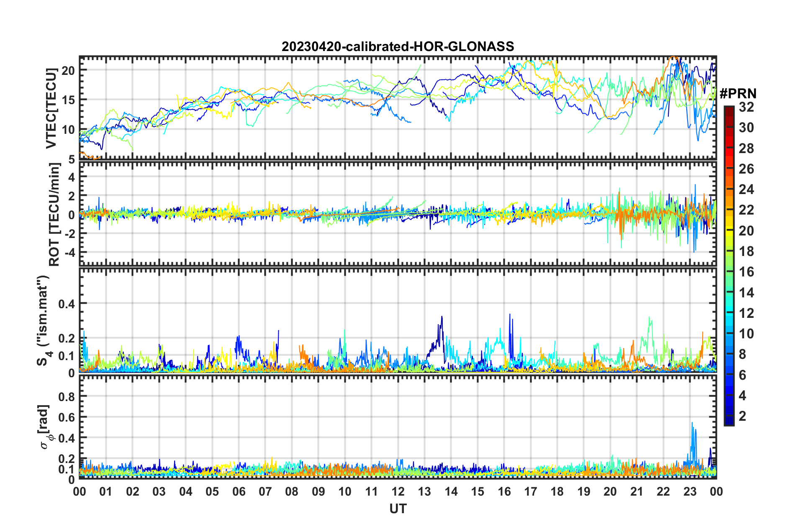796x532 pixels.
Task: Select sigma-phi axis tick label 0.8
Action: click(66, 396)
